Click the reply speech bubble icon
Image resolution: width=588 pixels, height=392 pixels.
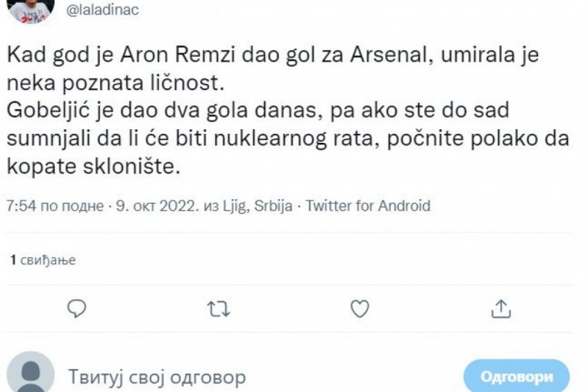(x=76, y=308)
